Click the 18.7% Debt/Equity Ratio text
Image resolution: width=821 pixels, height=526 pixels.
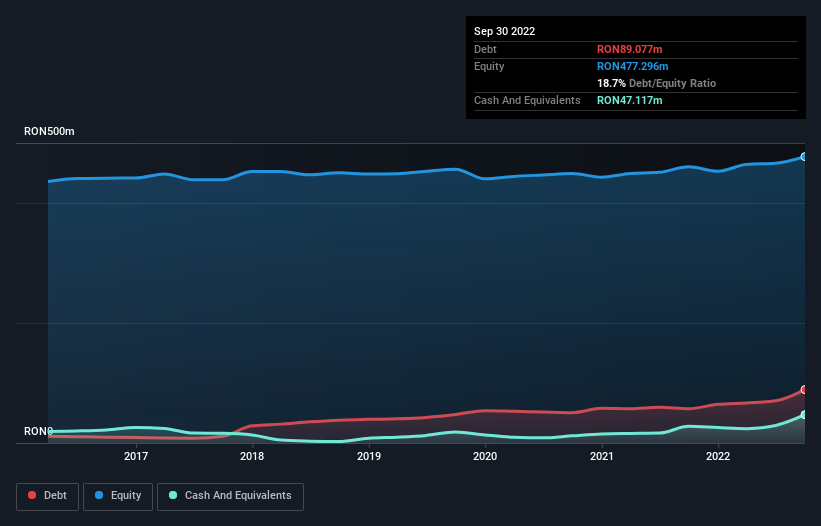coord(656,83)
